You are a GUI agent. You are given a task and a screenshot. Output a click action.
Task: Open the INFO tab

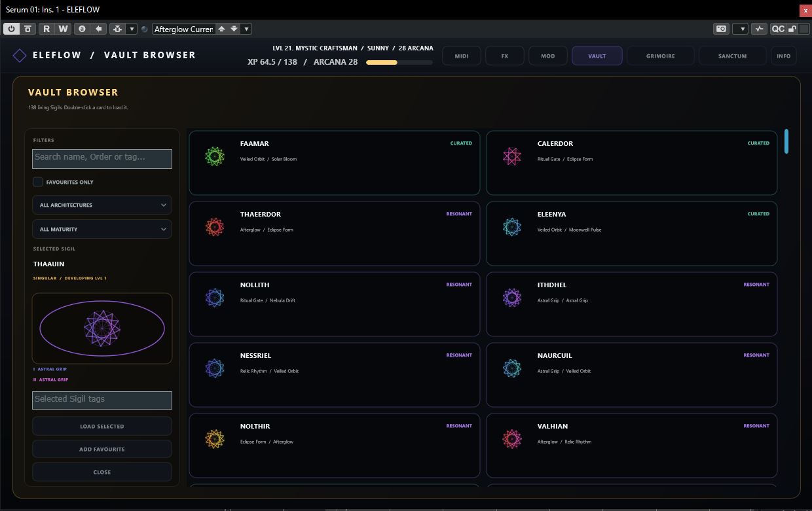[784, 56]
